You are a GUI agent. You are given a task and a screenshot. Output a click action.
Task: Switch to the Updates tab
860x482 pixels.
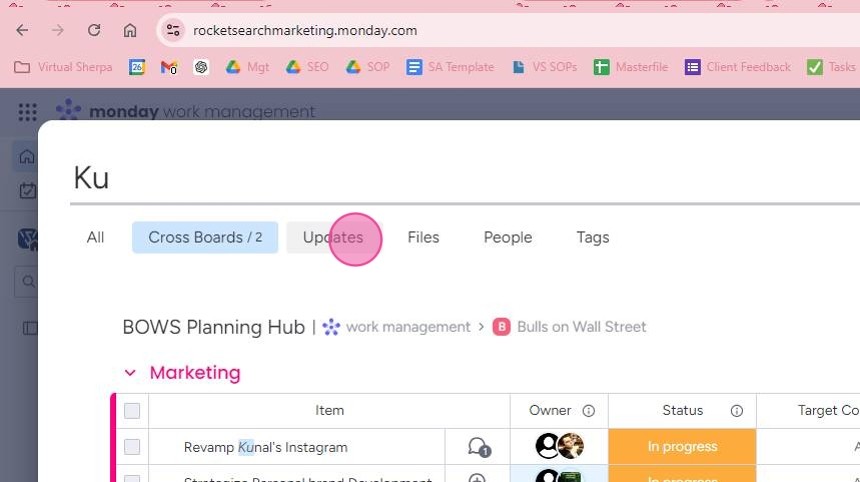point(333,237)
